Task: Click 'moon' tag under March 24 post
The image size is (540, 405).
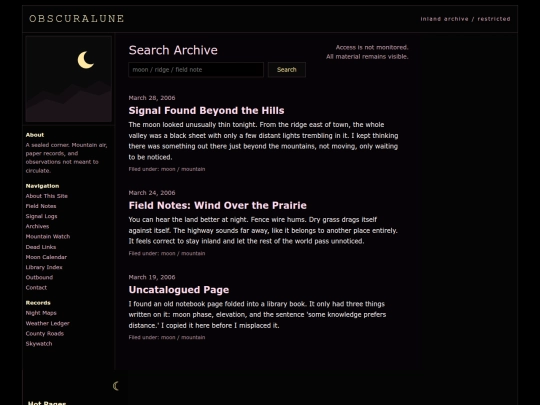Action: [x=168, y=253]
